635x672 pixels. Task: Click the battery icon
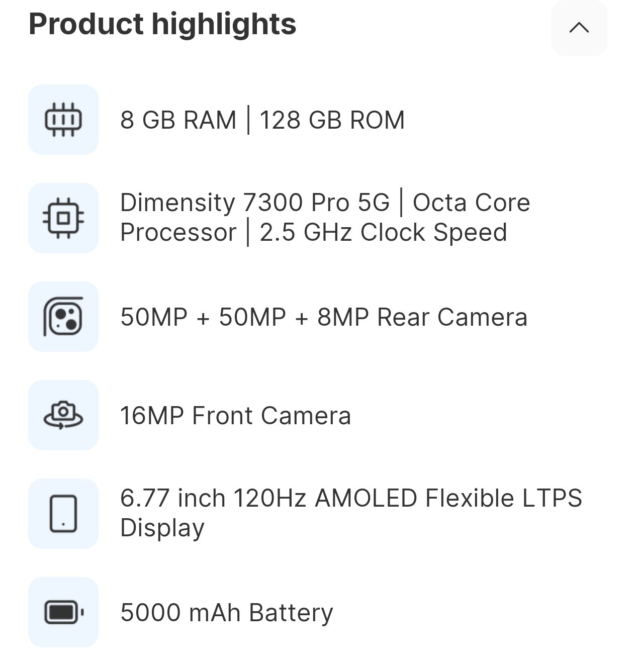63,612
